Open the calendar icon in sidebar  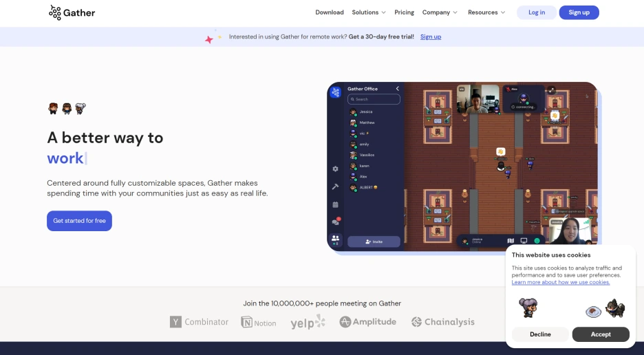click(336, 204)
